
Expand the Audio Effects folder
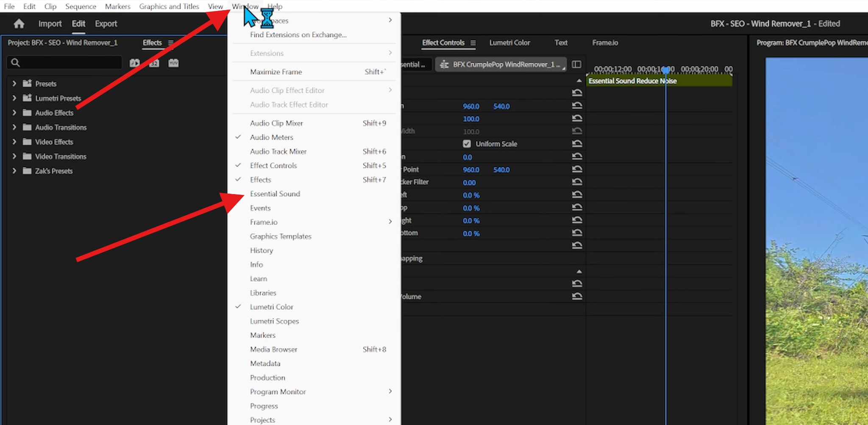coord(14,113)
